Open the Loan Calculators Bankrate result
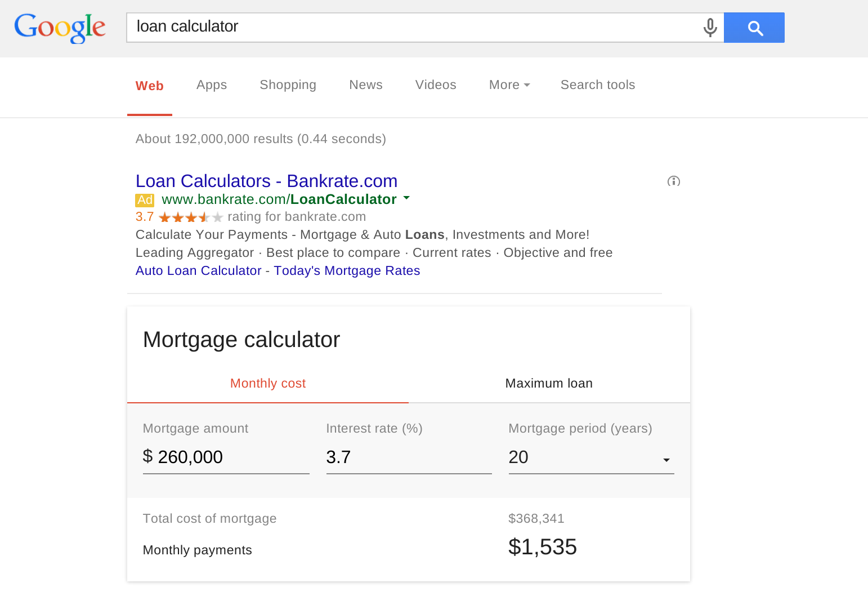868x596 pixels. point(266,181)
